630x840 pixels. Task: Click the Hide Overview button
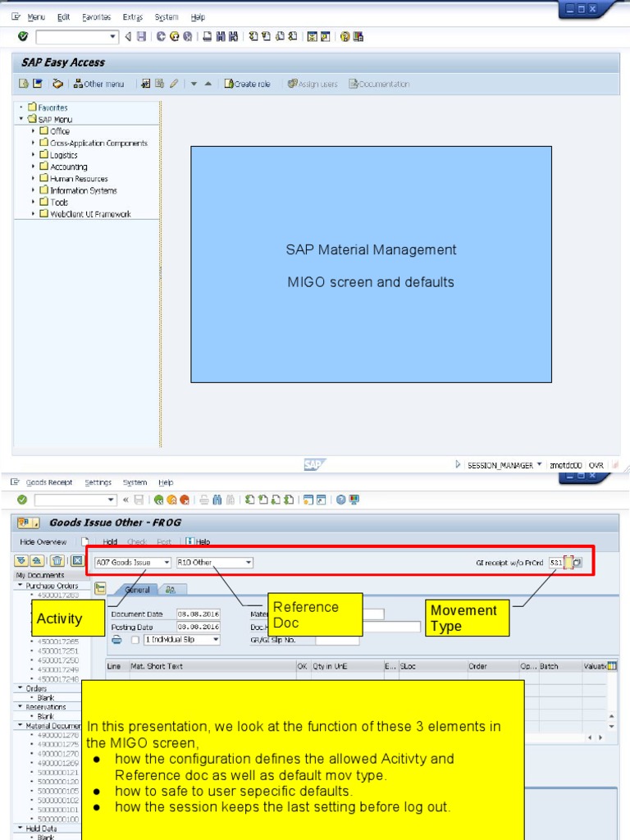click(43, 541)
